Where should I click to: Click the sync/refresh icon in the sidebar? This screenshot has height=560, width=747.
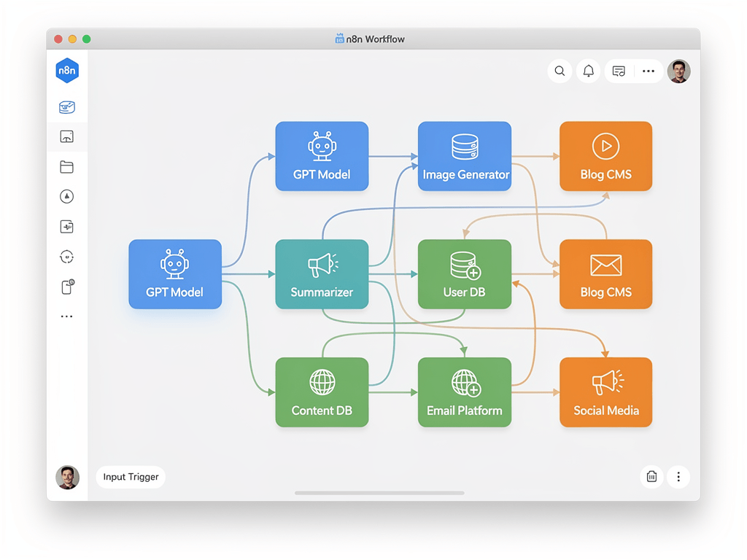coord(67,257)
